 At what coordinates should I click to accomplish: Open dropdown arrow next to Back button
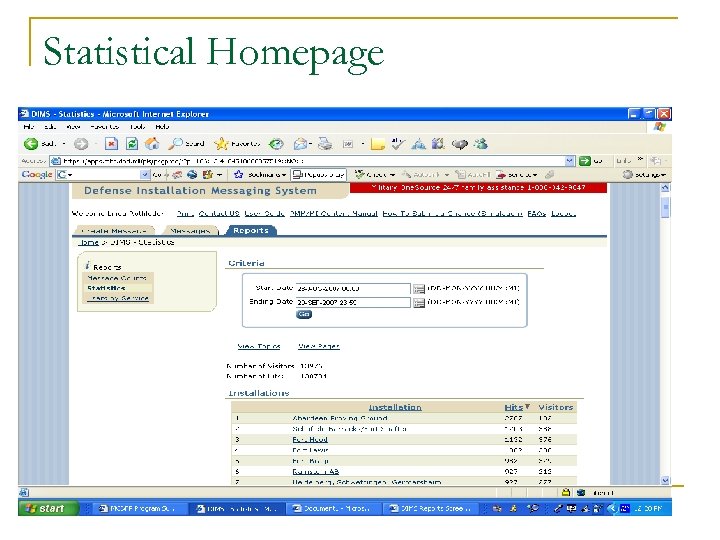pyautogui.click(x=64, y=144)
